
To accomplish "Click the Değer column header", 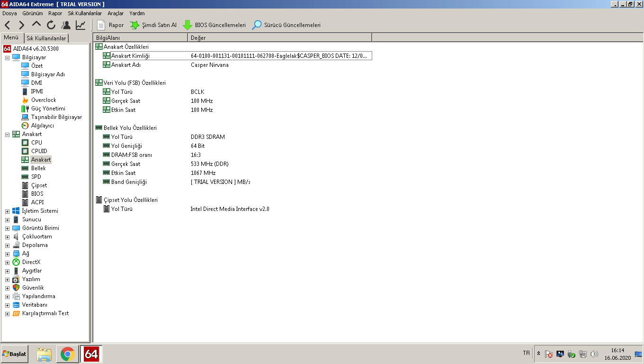I will [280, 38].
